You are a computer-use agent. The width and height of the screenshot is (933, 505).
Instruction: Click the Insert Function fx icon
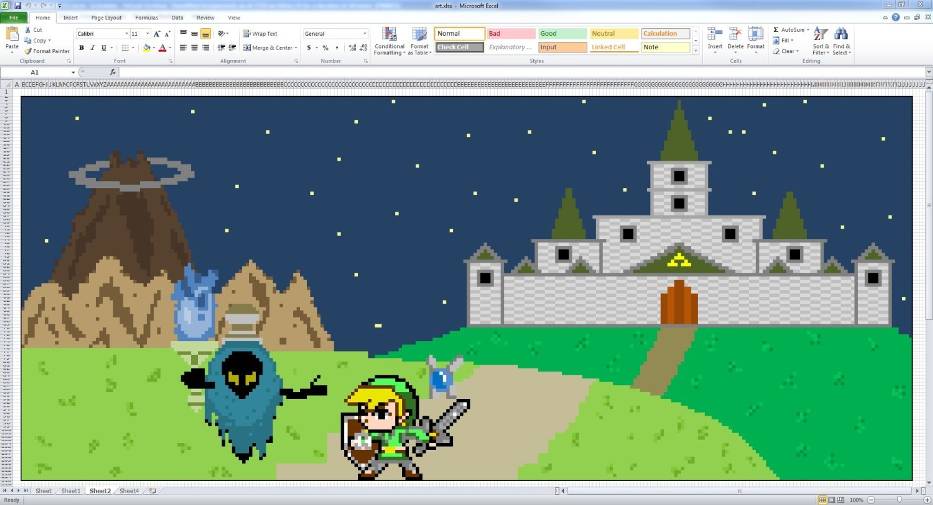coord(112,73)
